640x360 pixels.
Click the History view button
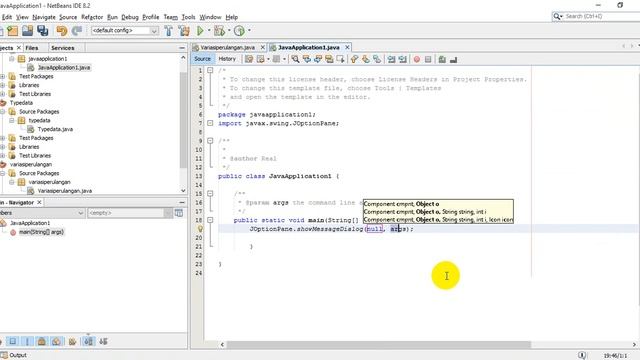pyautogui.click(x=227, y=59)
